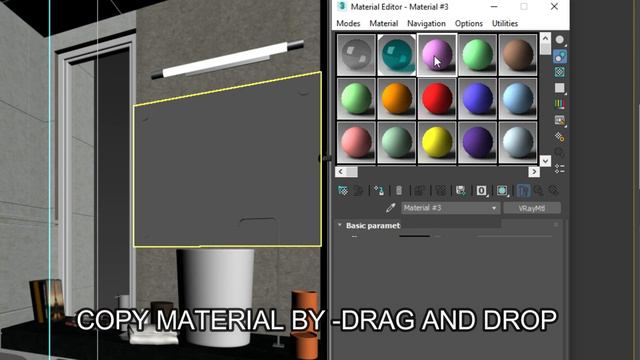Click the sample slots scroll up arrow
Image resolution: width=640 pixels, height=360 pixels.
click(x=545, y=38)
